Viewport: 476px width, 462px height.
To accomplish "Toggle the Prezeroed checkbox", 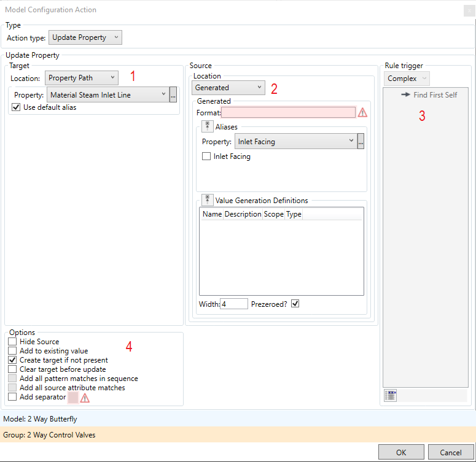I will pos(295,304).
